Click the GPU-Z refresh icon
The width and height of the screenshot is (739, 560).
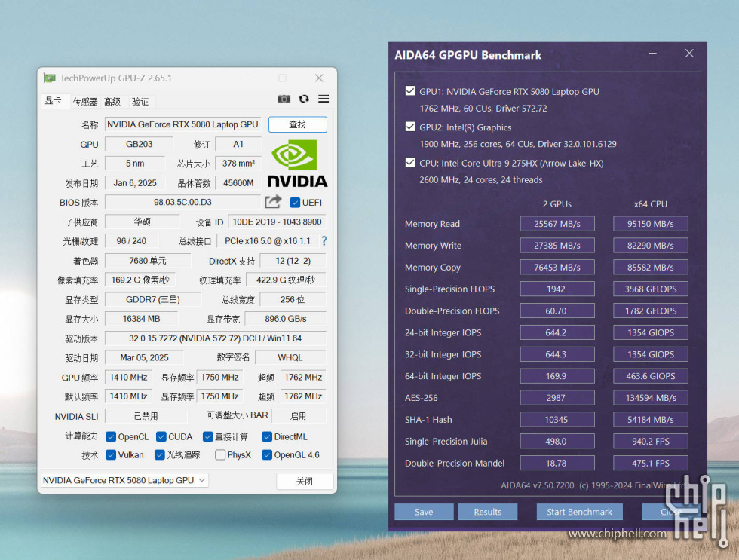[x=304, y=99]
